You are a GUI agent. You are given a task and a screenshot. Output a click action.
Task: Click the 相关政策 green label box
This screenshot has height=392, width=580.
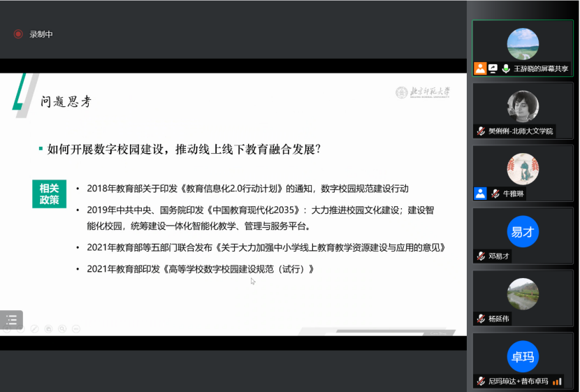[49, 194]
